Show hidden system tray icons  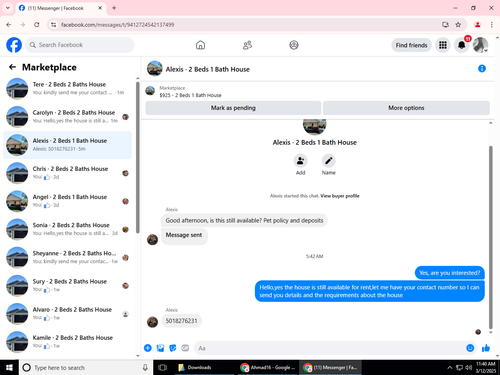click(449, 367)
